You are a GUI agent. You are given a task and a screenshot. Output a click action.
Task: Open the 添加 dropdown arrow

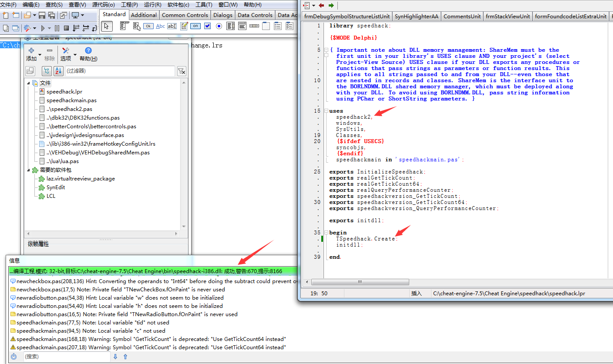40,55
